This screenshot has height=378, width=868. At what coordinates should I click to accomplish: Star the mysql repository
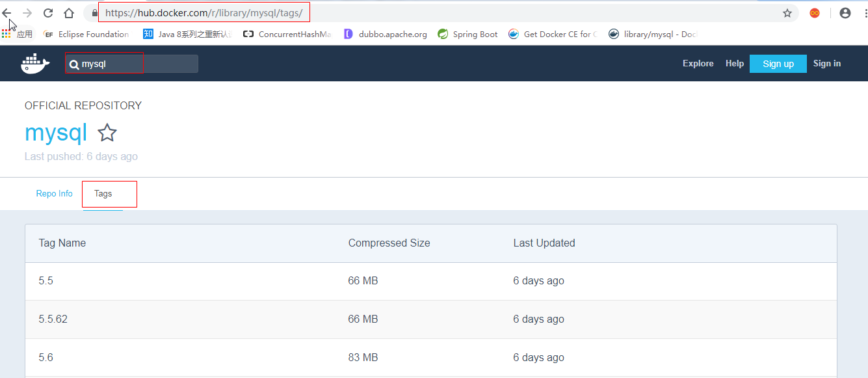pyautogui.click(x=107, y=133)
